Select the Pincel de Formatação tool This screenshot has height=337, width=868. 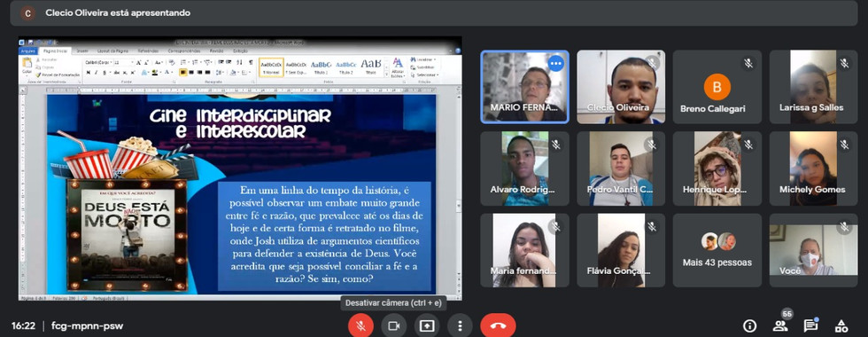click(x=58, y=74)
